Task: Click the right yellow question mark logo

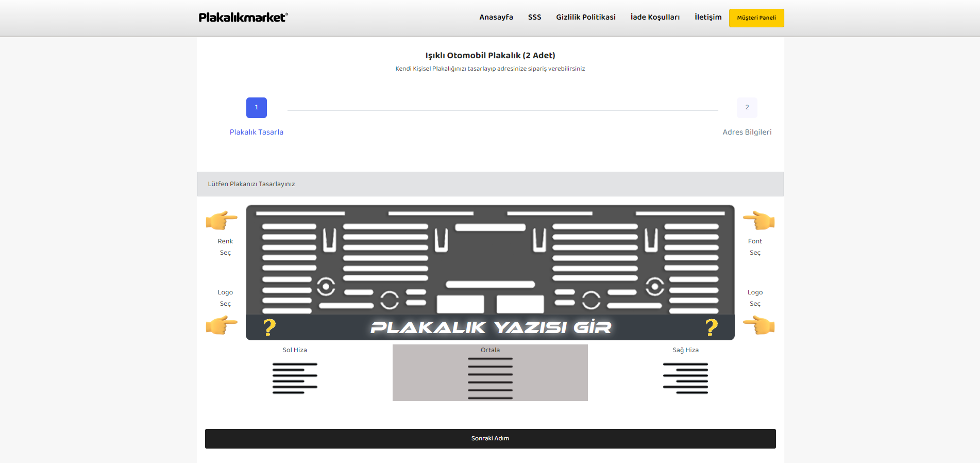Action: tap(711, 327)
